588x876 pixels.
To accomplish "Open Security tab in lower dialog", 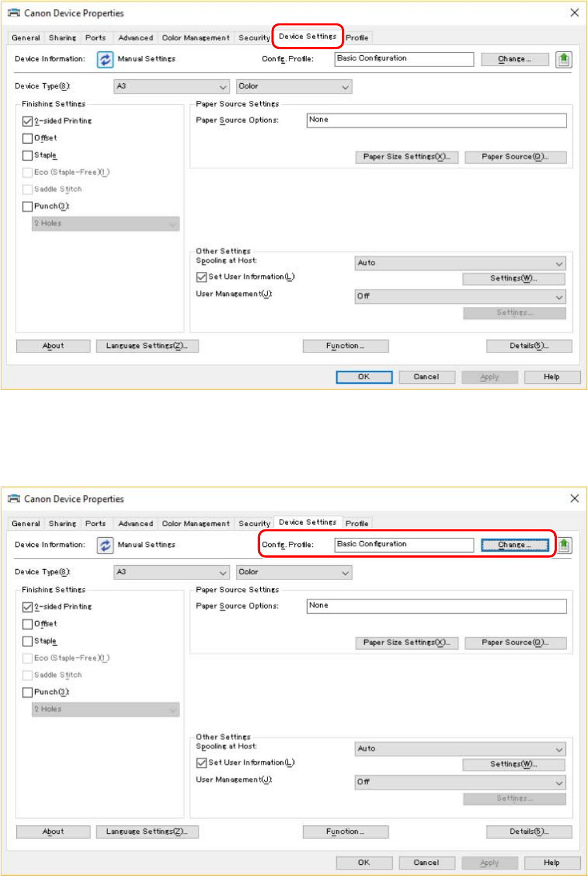I will [254, 524].
